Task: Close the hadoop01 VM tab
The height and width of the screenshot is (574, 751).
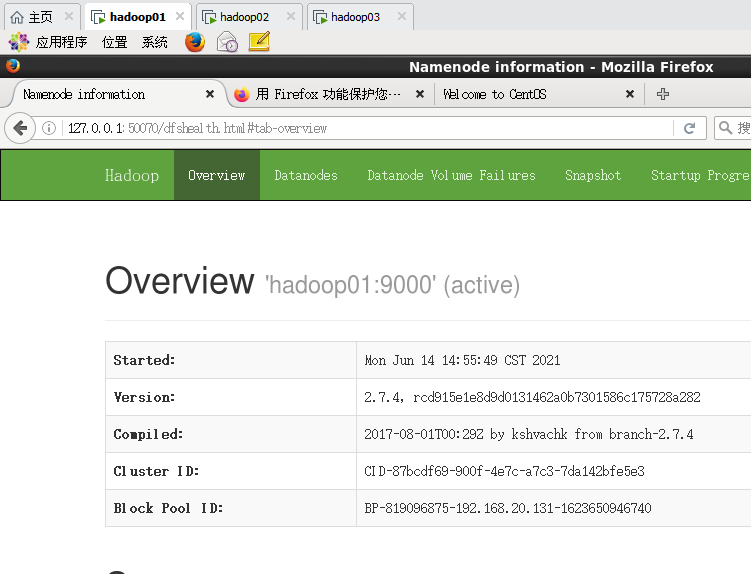Action: (180, 17)
